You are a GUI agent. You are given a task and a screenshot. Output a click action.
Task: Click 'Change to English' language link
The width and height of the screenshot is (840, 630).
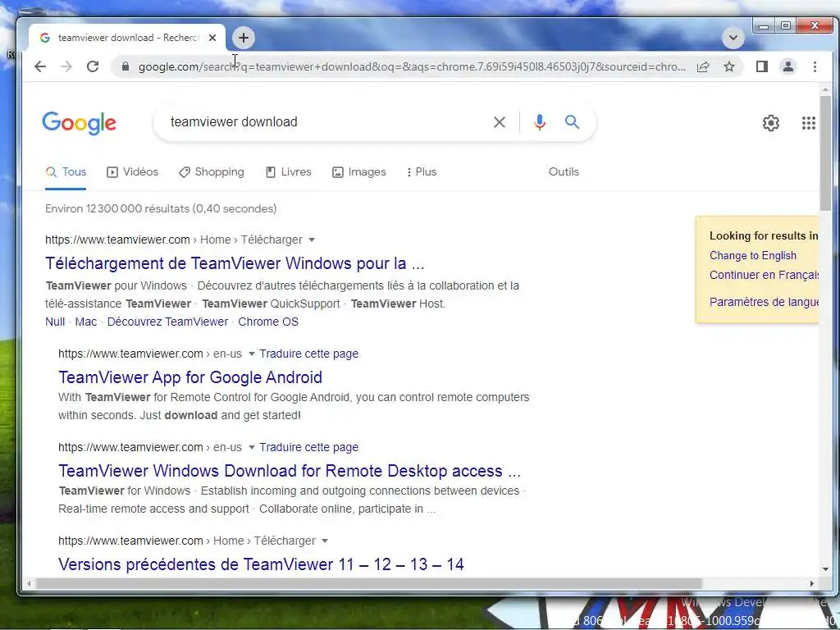point(753,256)
